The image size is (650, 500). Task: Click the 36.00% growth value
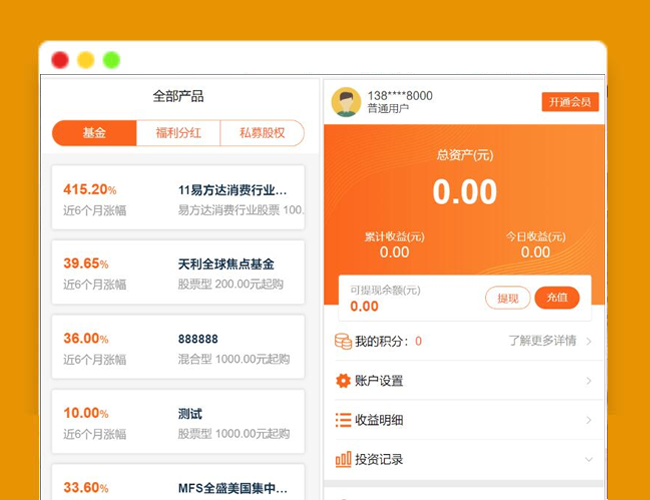click(x=86, y=338)
